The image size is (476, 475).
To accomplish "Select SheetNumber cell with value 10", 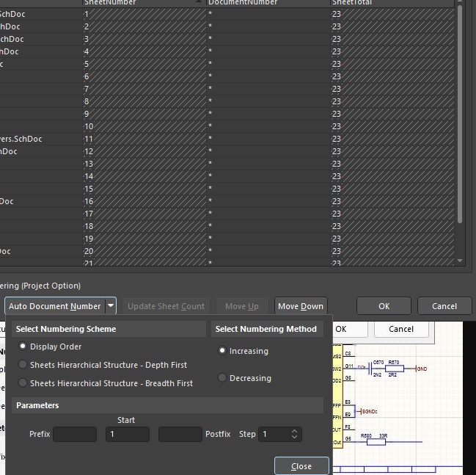I will point(144,126).
